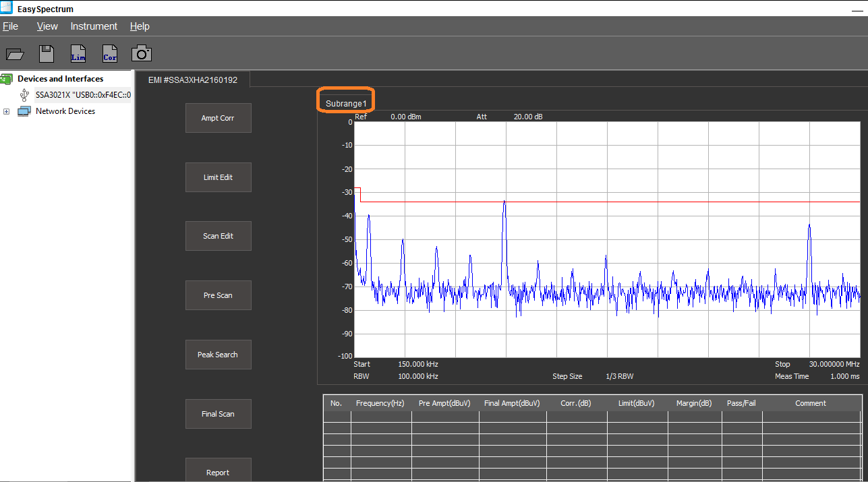
Task: Start the Pre Scan
Action: coord(218,295)
